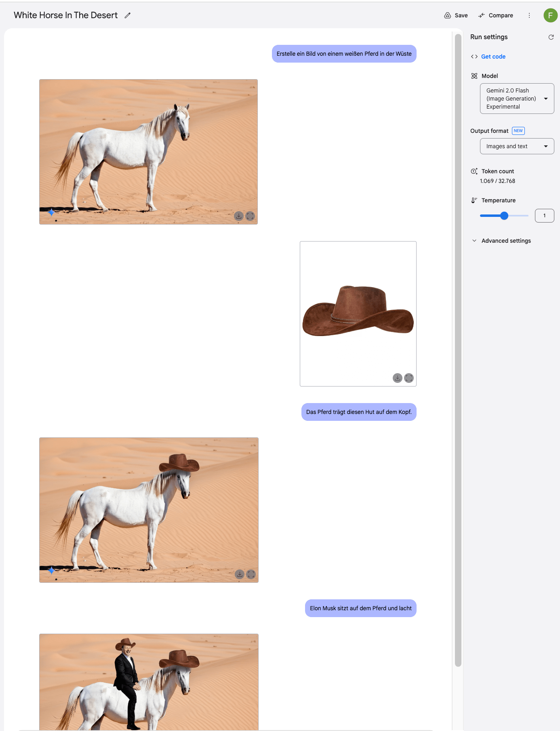
Task: Open the Get code link
Action: click(x=493, y=57)
